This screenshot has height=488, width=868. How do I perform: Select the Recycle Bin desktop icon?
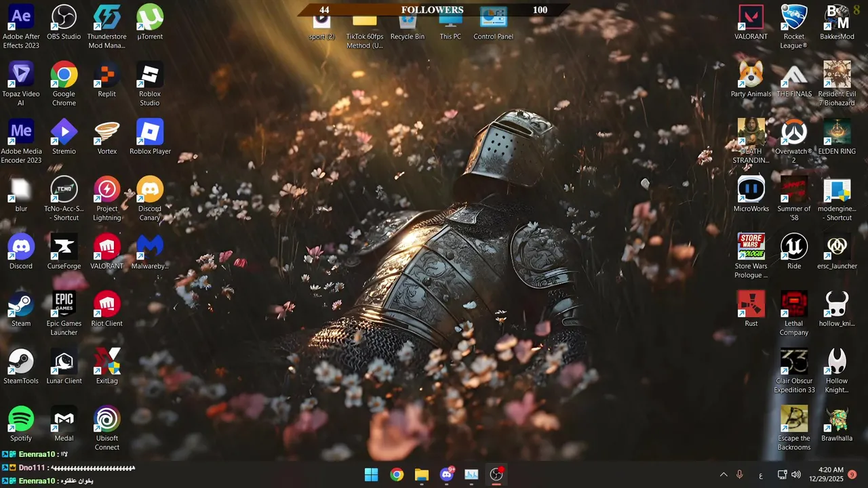click(407, 27)
